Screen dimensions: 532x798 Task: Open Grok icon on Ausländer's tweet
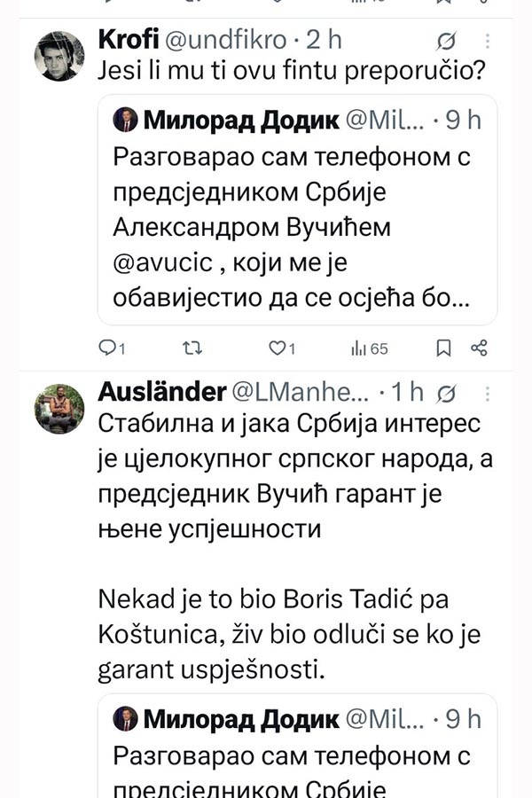pyautogui.click(x=448, y=393)
